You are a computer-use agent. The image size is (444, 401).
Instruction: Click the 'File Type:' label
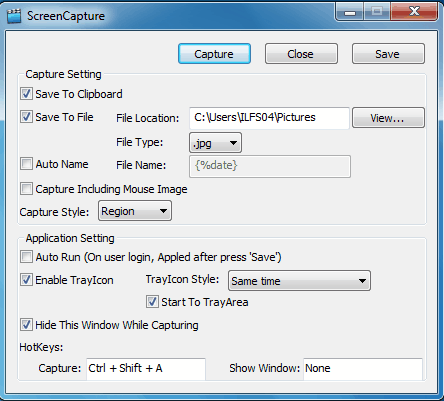[x=140, y=142]
